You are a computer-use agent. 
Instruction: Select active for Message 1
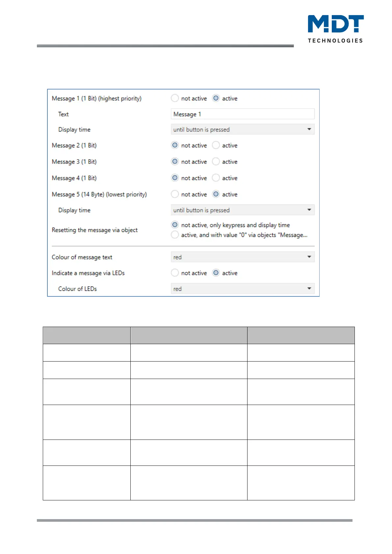[216, 98]
